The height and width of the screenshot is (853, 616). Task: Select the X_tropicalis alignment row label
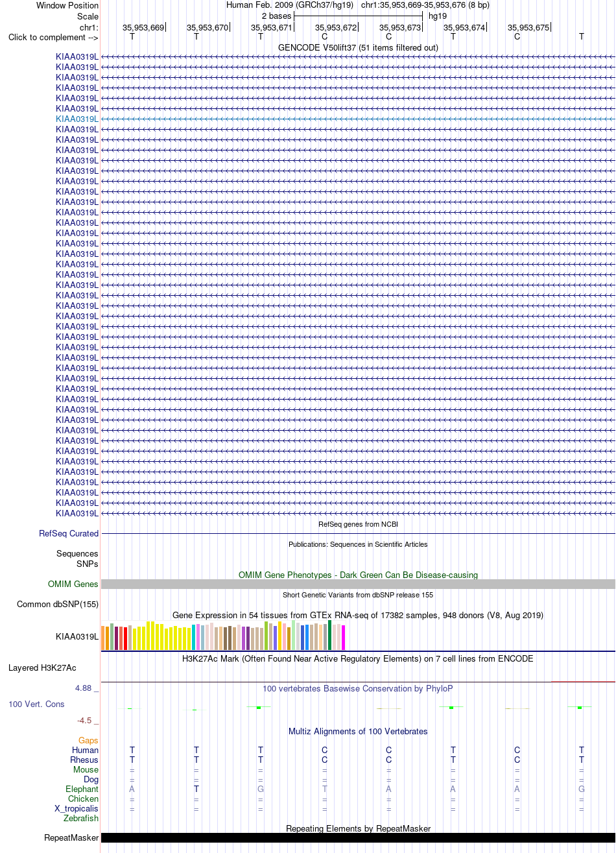pyautogui.click(x=77, y=809)
